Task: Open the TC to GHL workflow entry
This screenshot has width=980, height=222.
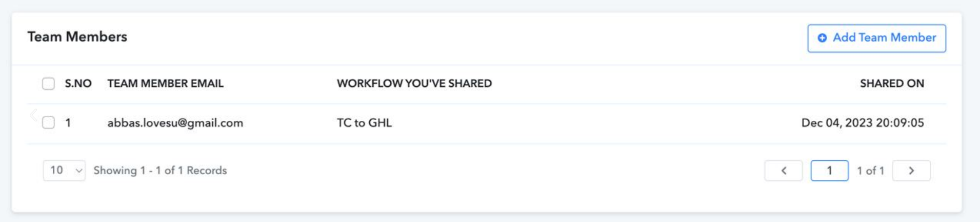Action: (364, 123)
